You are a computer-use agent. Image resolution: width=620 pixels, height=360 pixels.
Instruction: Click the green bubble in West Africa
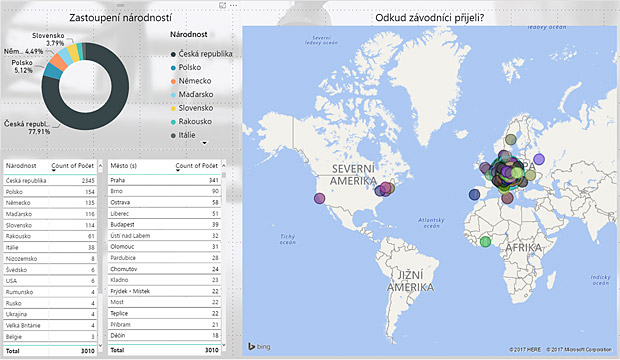pyautogui.click(x=485, y=241)
